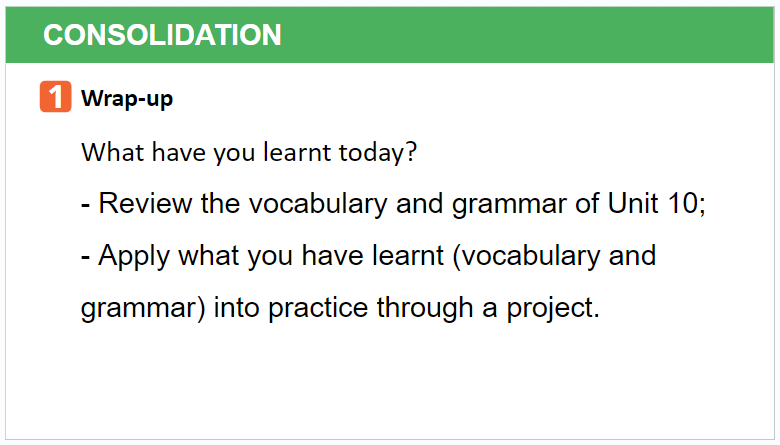Click the word 'practice' in last line
Screen dimensions: 780x445
318,309
